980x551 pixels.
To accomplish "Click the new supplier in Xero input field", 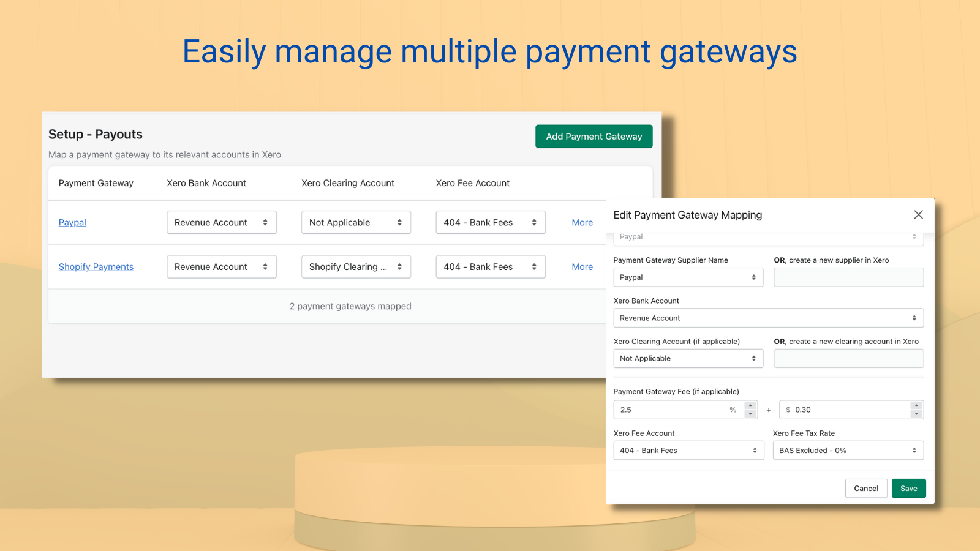I will click(x=848, y=277).
